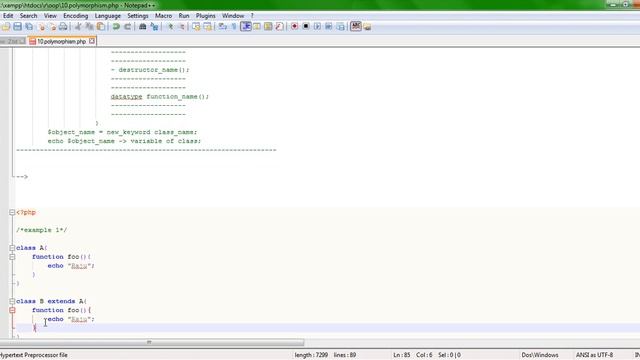This screenshot has height=360, width=640.
Task: Collapse the red fold marker in class B
Action: coord(12,310)
